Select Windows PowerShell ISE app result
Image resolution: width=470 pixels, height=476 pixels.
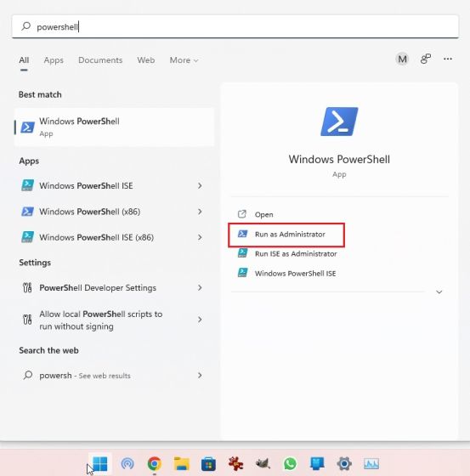click(114, 185)
